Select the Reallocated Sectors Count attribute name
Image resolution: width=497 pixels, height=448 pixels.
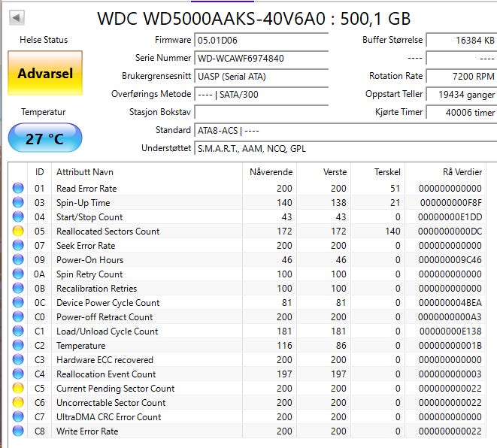[108, 232]
